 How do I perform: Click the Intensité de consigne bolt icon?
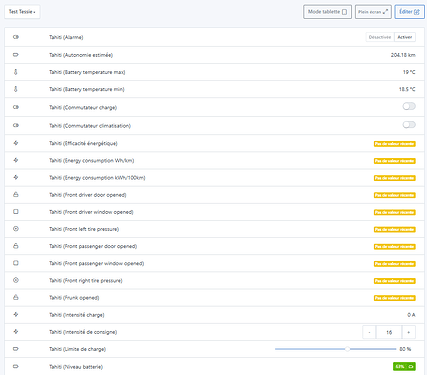coord(16,332)
